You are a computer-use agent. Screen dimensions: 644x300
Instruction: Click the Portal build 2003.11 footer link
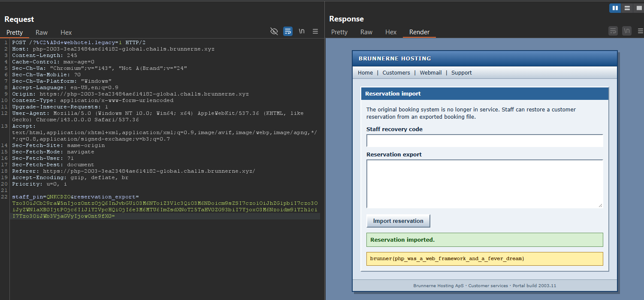[x=534, y=285]
